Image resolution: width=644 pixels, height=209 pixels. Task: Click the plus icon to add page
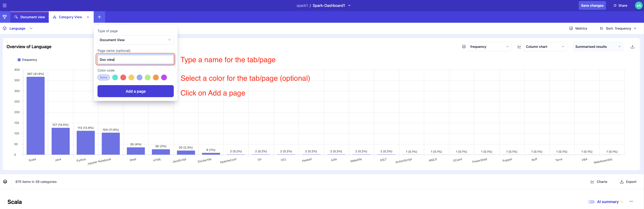click(x=99, y=17)
